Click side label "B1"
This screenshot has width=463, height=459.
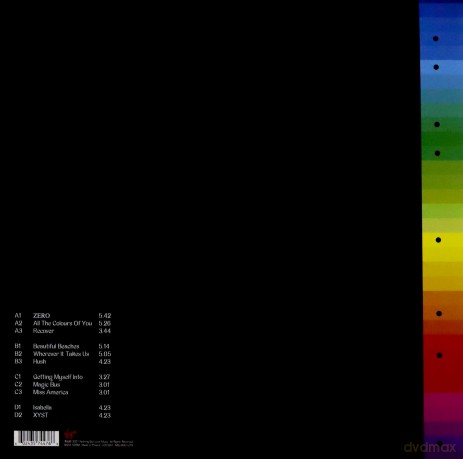[x=18, y=346]
